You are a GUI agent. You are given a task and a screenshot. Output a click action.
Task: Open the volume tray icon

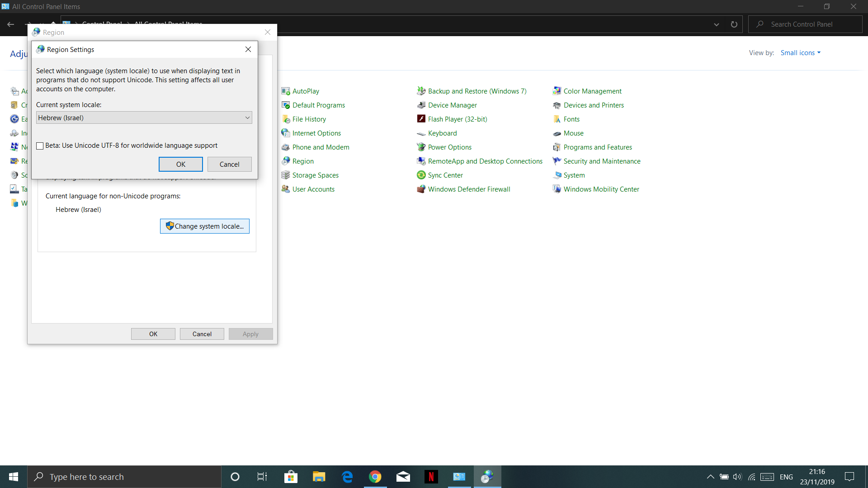(x=737, y=477)
